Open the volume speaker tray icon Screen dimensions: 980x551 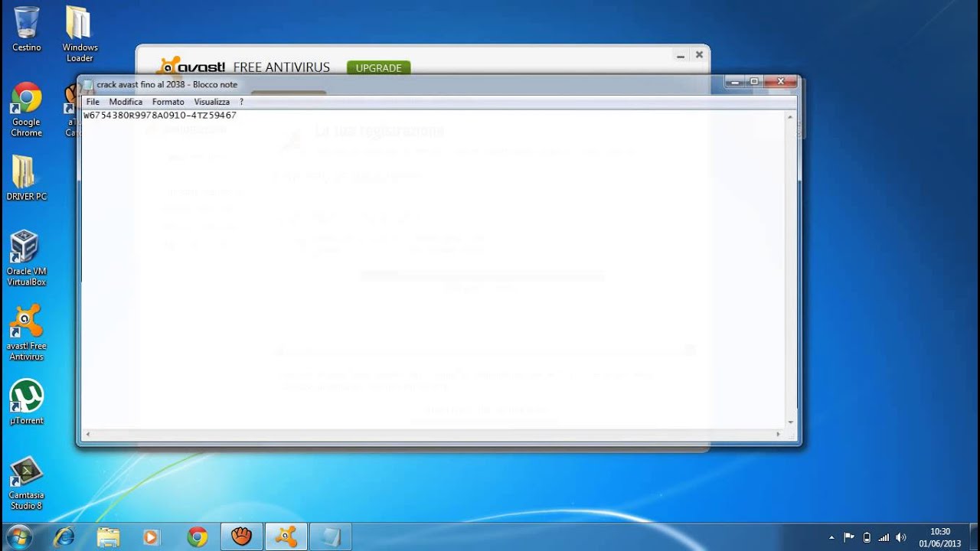901,538
